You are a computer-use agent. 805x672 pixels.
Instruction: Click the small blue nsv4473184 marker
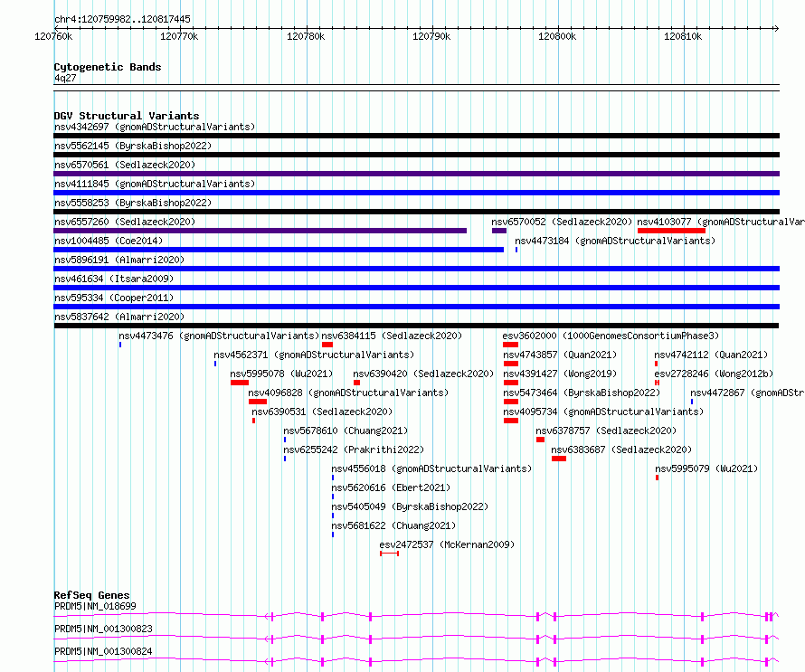click(x=516, y=250)
